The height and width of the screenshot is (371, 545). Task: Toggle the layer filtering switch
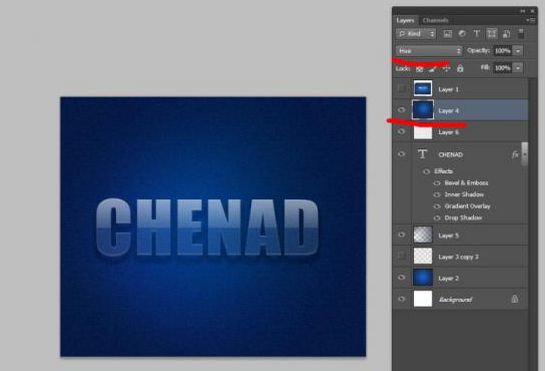coord(521,34)
